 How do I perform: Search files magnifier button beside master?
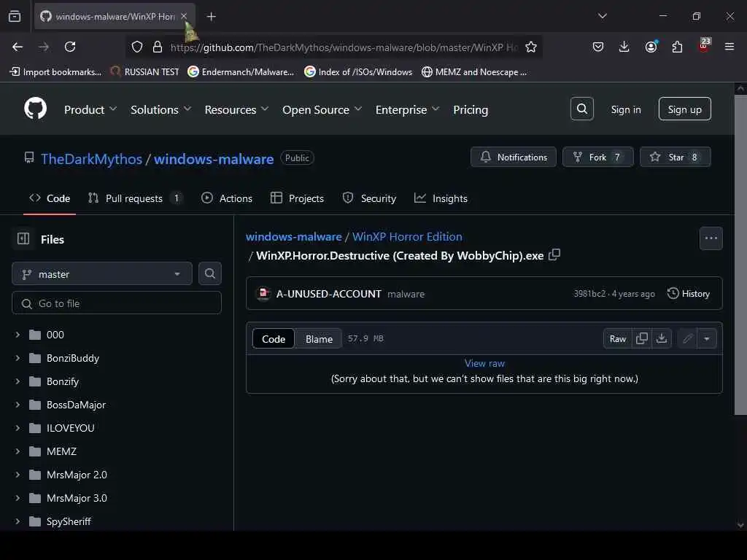pos(209,273)
